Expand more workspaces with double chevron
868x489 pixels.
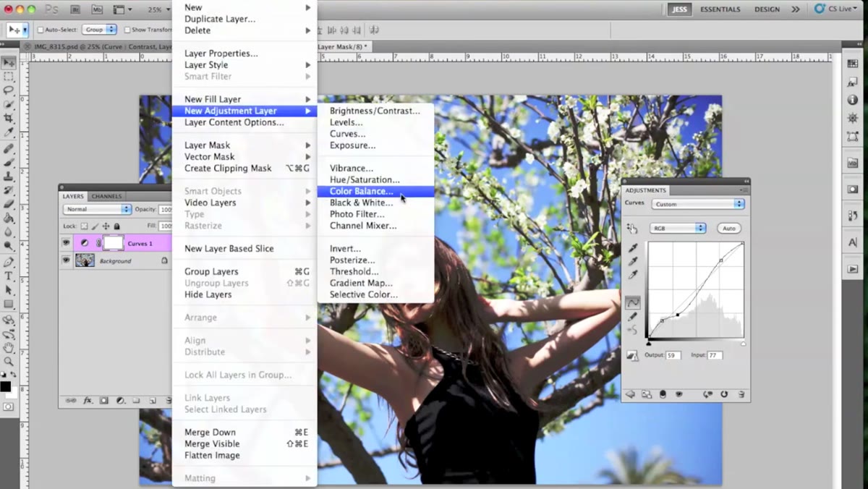pyautogui.click(x=796, y=9)
